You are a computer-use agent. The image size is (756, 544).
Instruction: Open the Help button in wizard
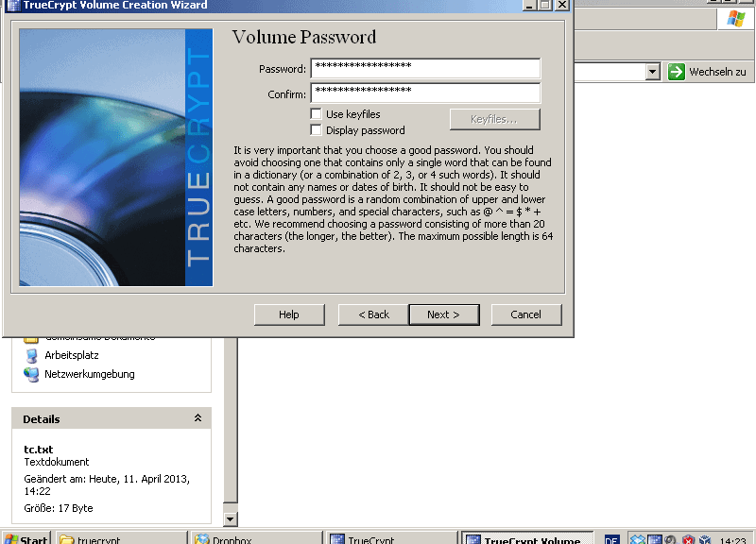pyautogui.click(x=289, y=314)
